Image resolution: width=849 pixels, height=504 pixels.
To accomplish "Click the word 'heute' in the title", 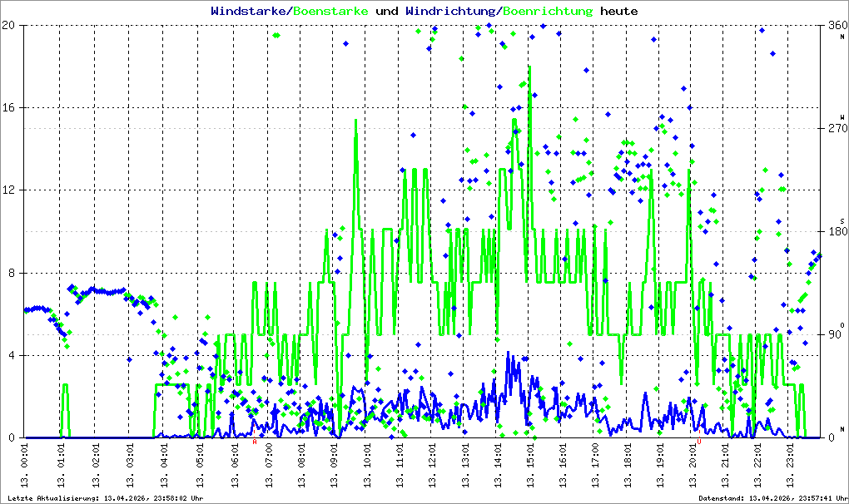I will [x=619, y=11].
